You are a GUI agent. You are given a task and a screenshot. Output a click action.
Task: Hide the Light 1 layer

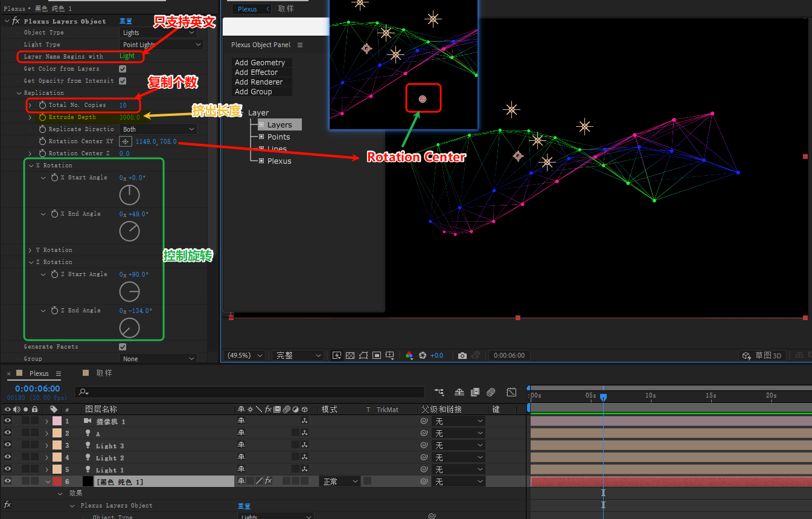pos(8,469)
